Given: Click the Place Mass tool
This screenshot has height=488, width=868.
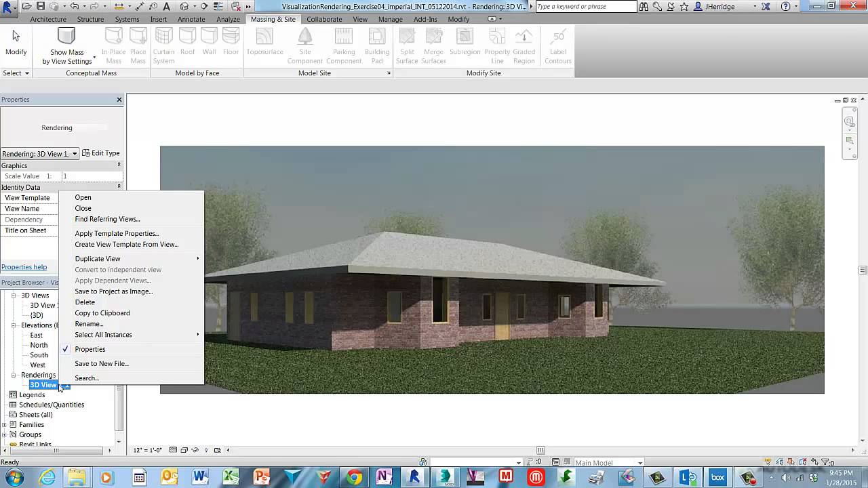Looking at the screenshot, I should pos(138,46).
